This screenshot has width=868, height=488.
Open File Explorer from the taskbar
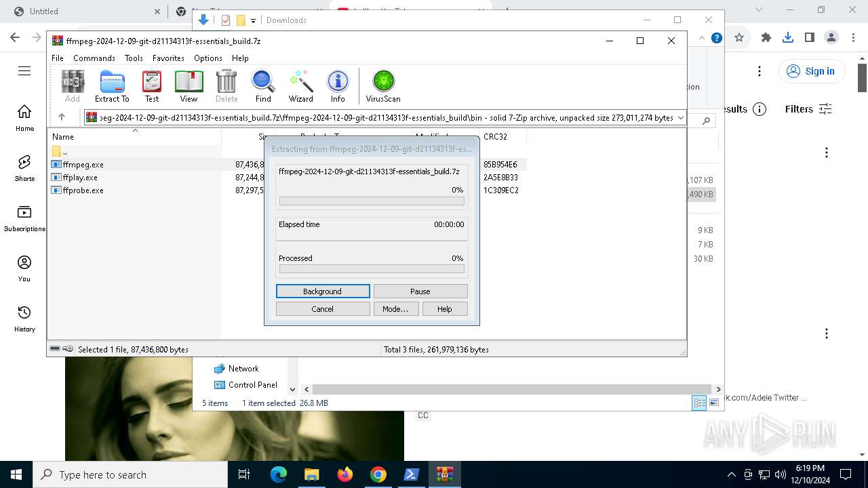tap(311, 474)
